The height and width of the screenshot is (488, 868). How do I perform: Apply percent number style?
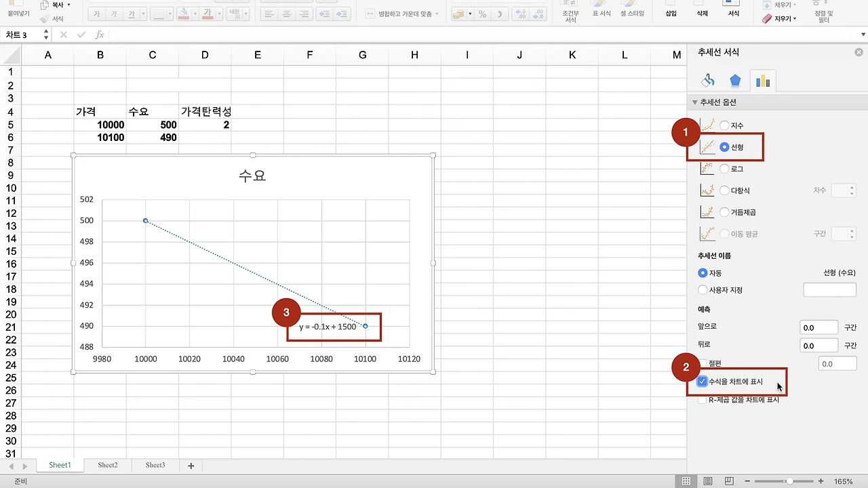482,14
